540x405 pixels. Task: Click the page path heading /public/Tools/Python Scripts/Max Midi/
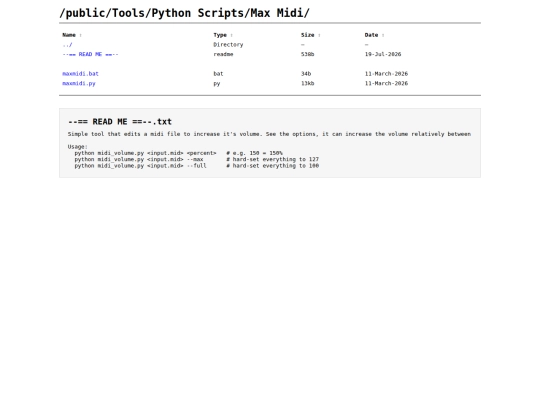[x=185, y=13]
